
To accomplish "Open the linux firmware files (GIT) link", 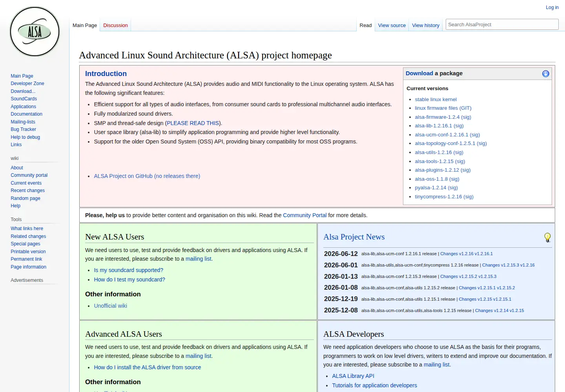I will point(443,108).
